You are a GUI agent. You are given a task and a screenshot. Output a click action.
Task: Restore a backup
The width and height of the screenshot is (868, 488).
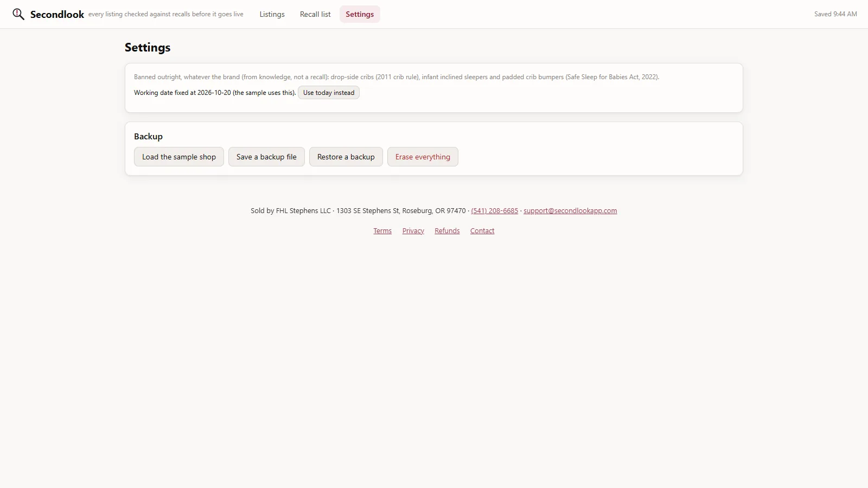[346, 157]
